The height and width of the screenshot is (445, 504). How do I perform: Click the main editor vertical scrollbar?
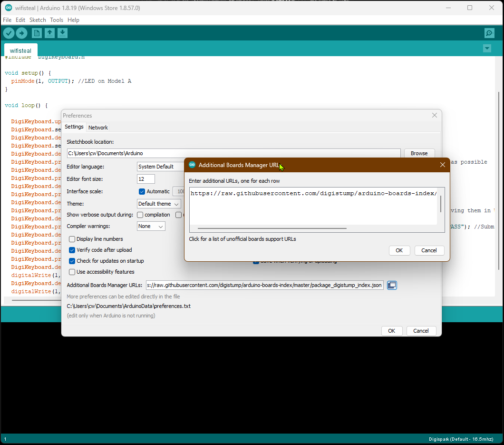499,180
